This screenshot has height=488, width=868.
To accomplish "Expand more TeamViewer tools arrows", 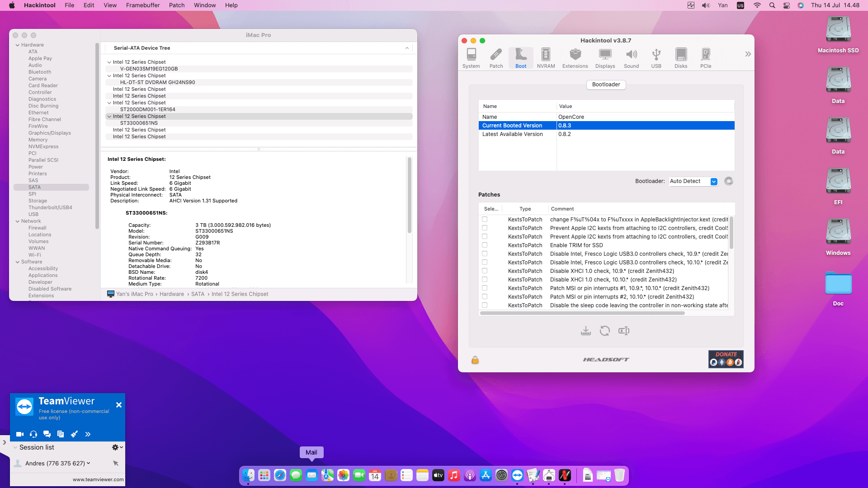I will point(88,434).
